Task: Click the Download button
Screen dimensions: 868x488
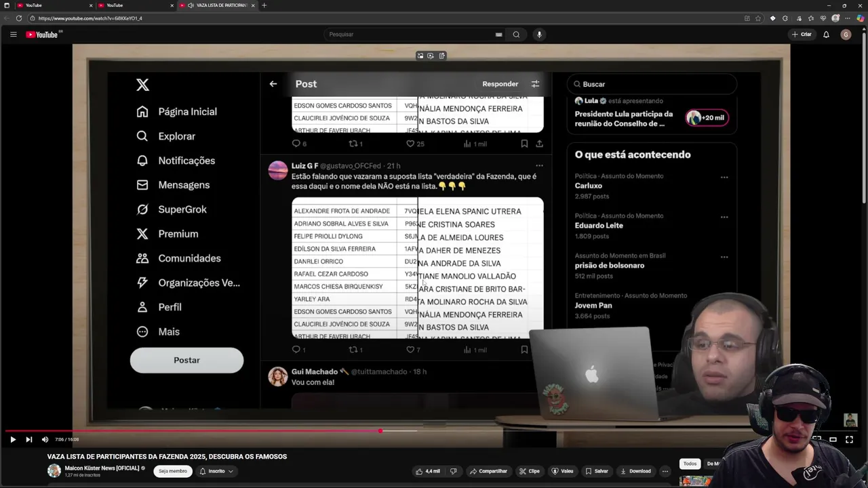Action: click(635, 471)
